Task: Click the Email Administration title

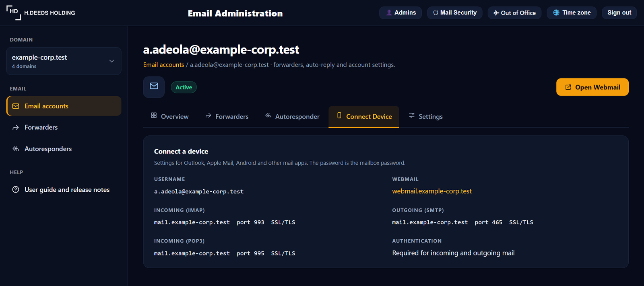Action: tap(235, 13)
